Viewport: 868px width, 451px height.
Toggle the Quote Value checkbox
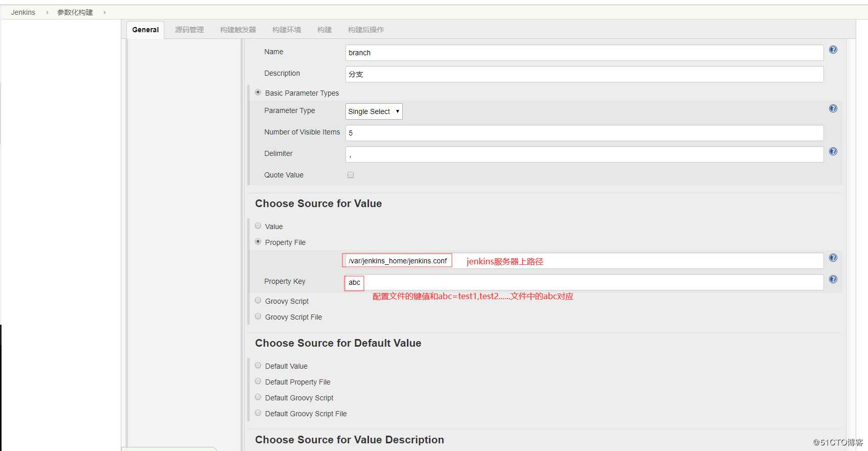pos(351,175)
